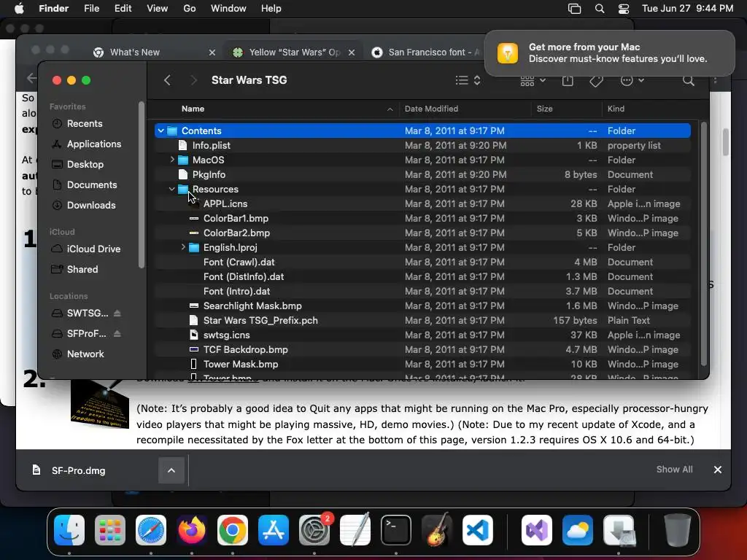Open the Finder tags icon
This screenshot has height=560, width=747.
(596, 81)
